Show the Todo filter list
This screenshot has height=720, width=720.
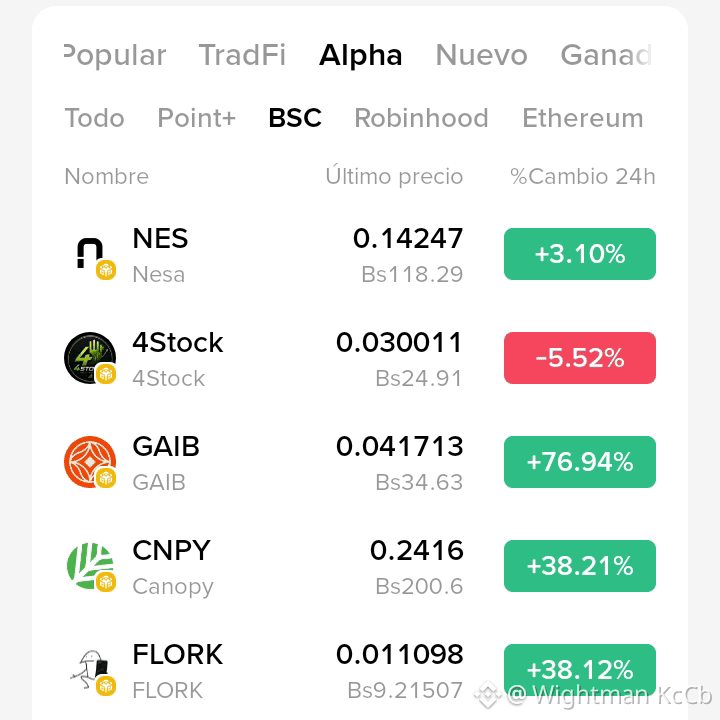point(95,118)
